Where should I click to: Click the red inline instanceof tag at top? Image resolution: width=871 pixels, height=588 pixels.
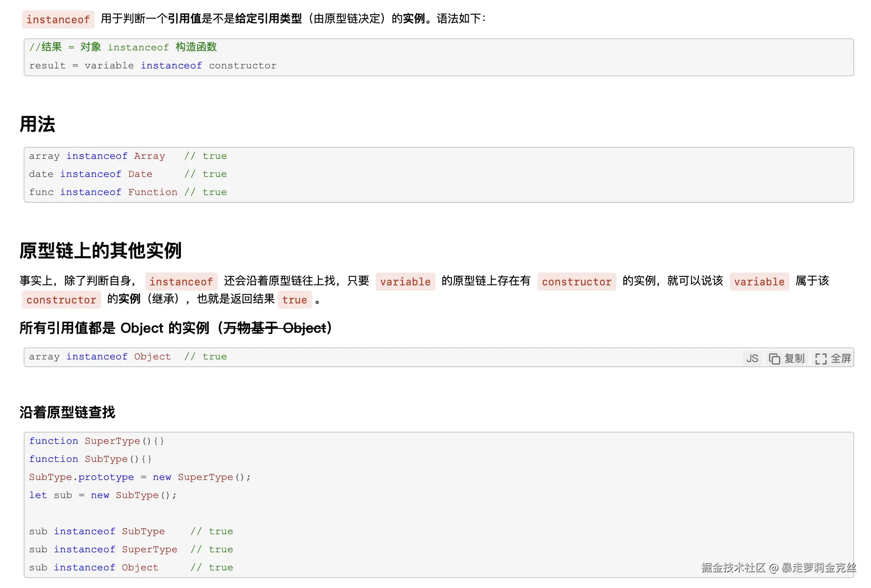pos(58,20)
